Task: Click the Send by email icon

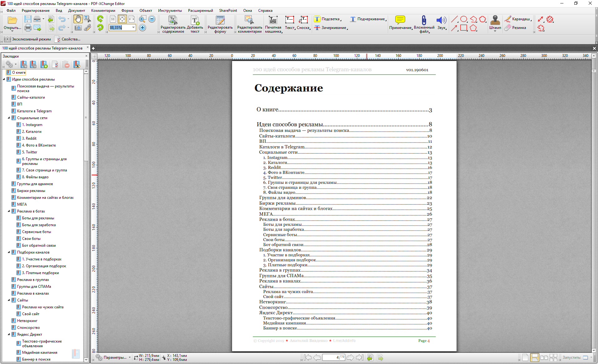Action: click(x=37, y=28)
